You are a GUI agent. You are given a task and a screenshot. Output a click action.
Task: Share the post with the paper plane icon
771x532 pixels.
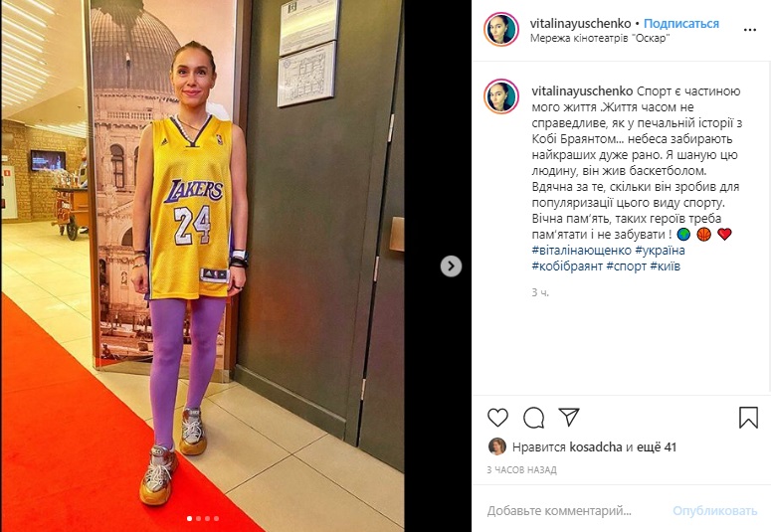pyautogui.click(x=569, y=417)
